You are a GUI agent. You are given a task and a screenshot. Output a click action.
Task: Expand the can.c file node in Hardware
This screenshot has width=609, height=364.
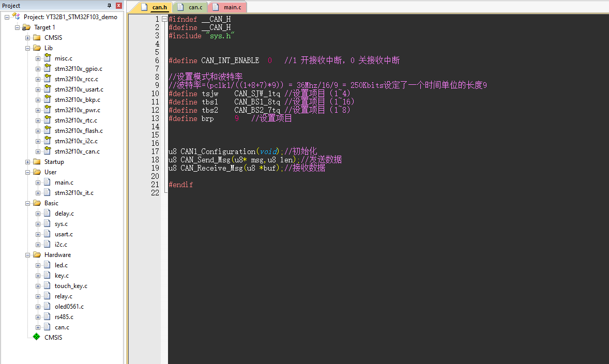pos(38,327)
